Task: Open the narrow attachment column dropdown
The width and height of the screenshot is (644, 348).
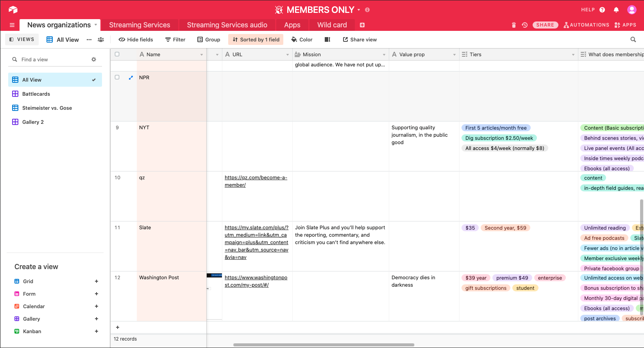Action: coord(217,55)
